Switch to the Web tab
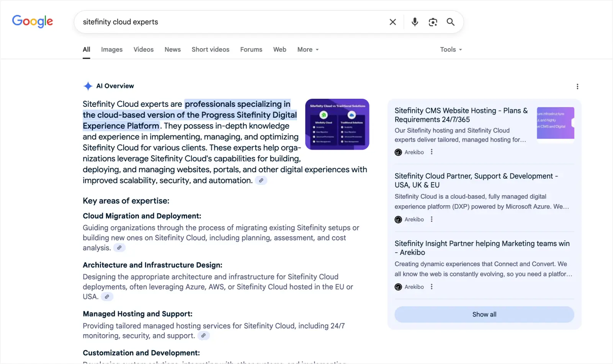The width and height of the screenshot is (613, 364). (280, 49)
